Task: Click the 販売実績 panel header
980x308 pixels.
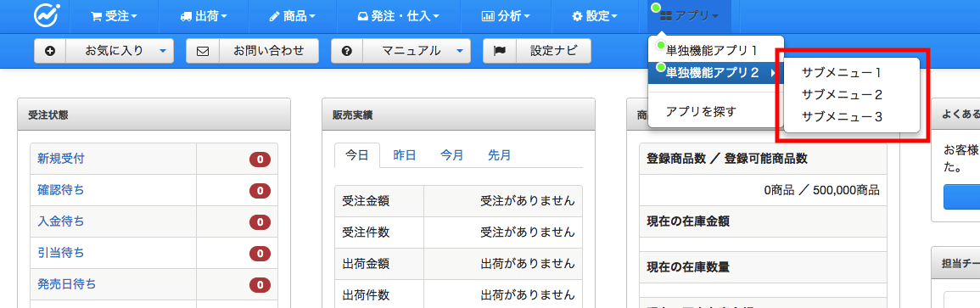Action: (458, 115)
